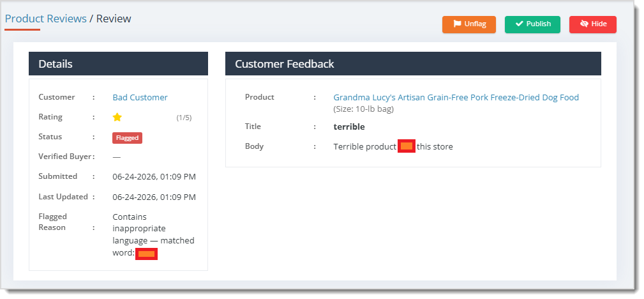Click the (1/5) rating value
Image resolution: width=644 pixels, height=299 pixels.
(184, 118)
